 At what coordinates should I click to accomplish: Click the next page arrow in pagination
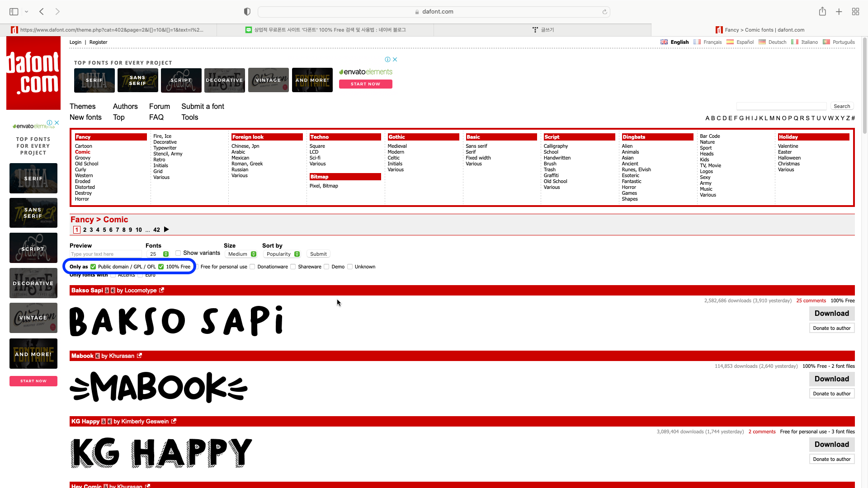166,230
